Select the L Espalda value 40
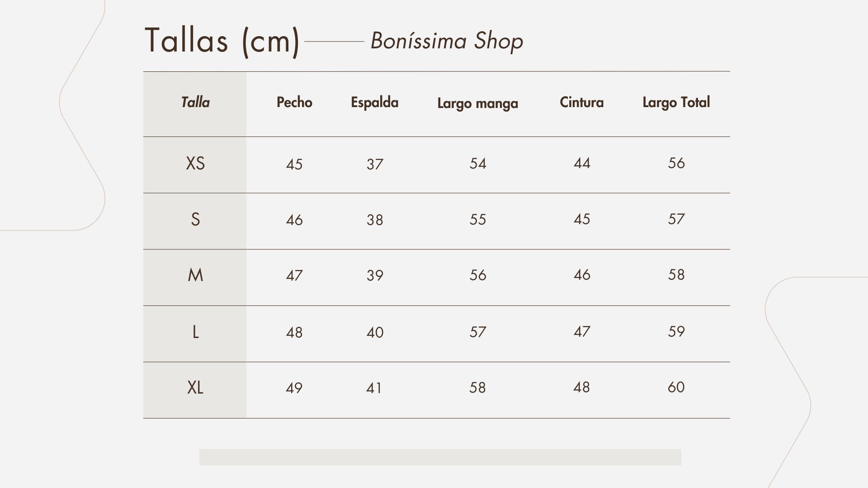 pos(375,333)
